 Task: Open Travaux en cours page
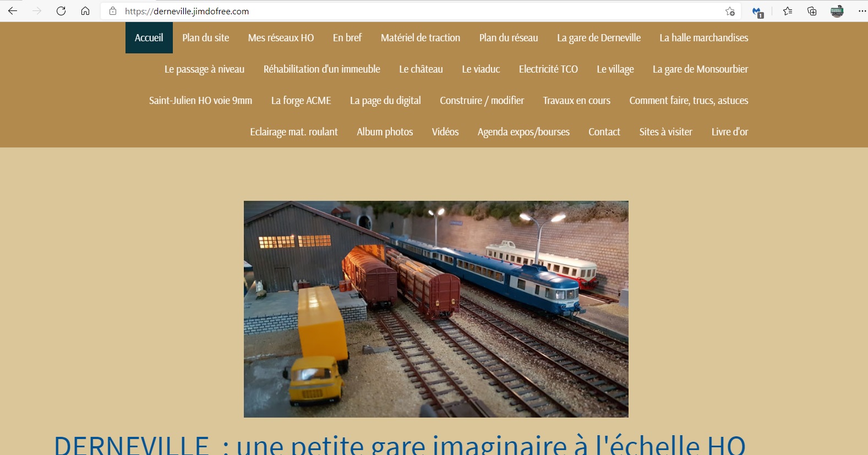[x=577, y=100]
